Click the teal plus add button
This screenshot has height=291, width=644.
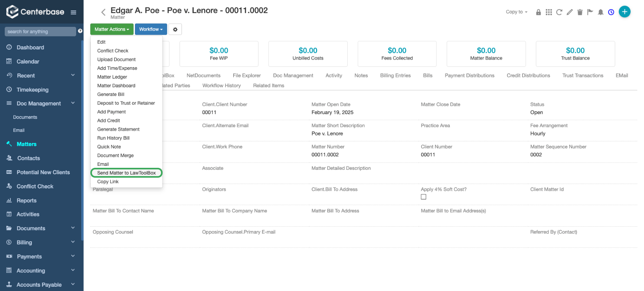(x=625, y=12)
